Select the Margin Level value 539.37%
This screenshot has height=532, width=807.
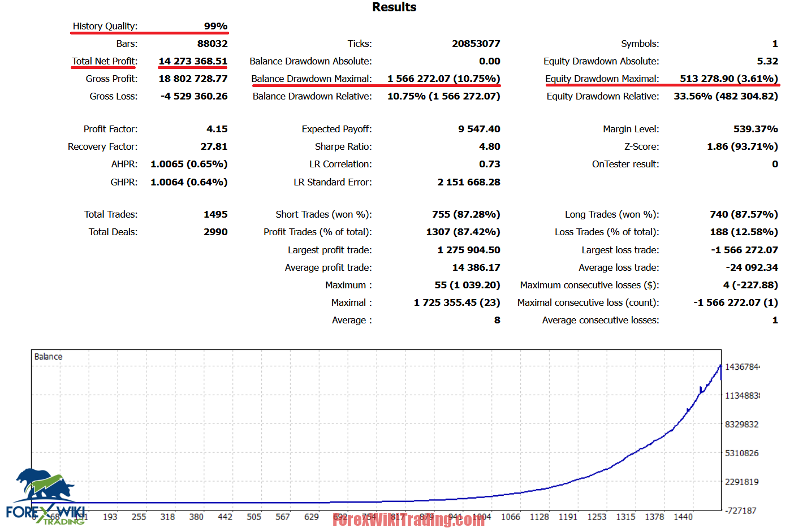point(755,129)
